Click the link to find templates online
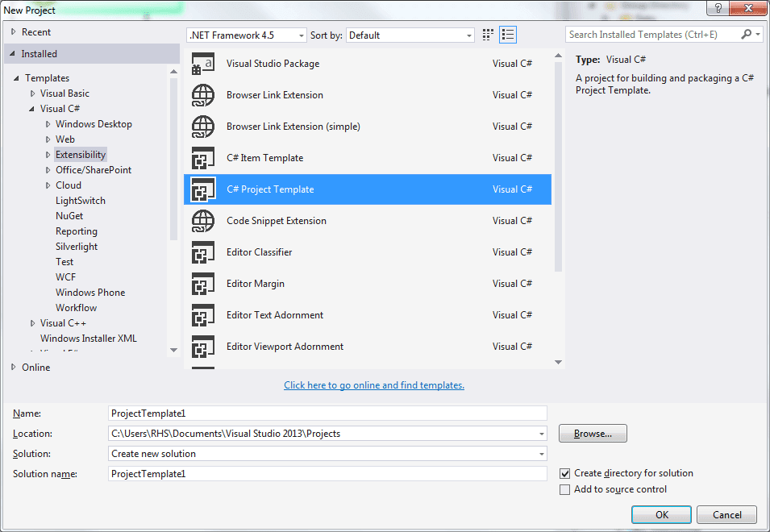 373,384
